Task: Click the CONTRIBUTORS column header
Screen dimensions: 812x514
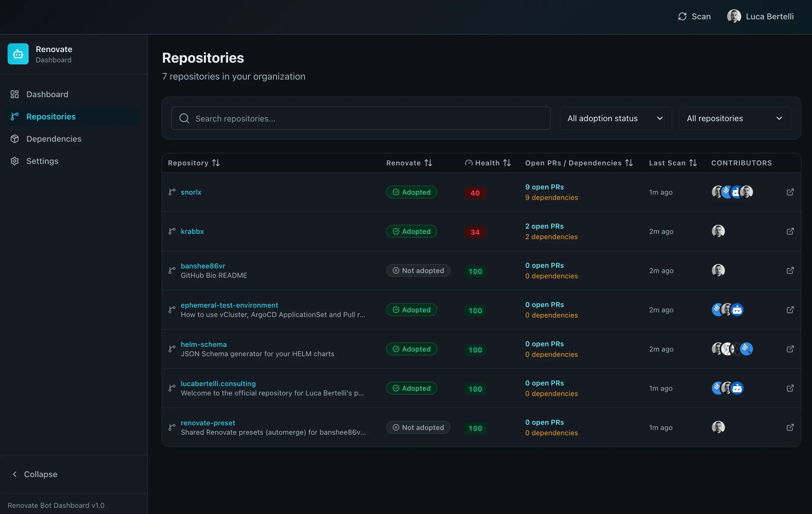Action: 742,163
